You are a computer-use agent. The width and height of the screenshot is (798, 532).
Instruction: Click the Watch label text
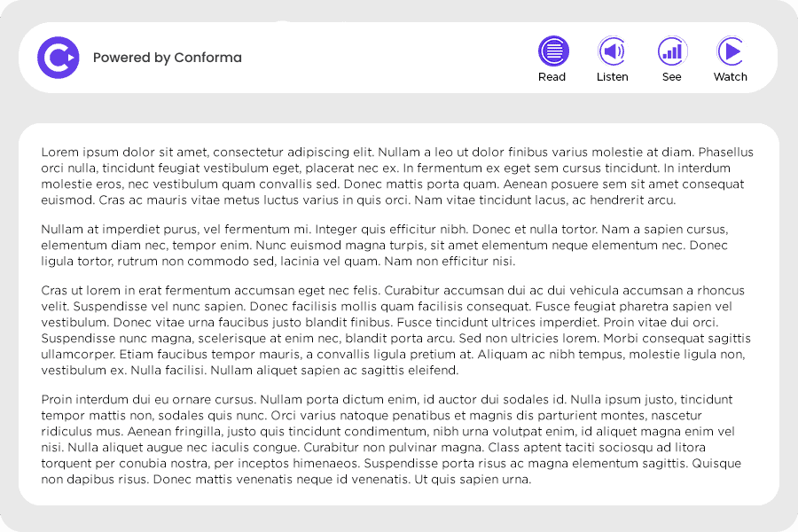(730, 77)
